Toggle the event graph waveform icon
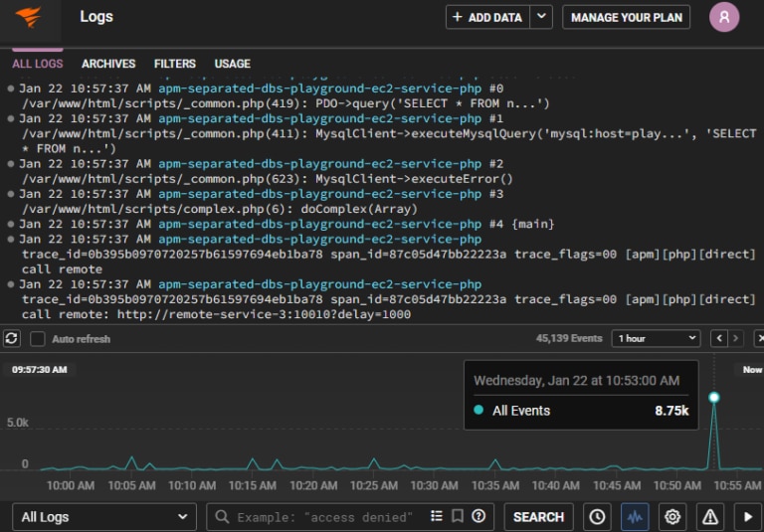The height and width of the screenshot is (532, 764). [x=636, y=517]
